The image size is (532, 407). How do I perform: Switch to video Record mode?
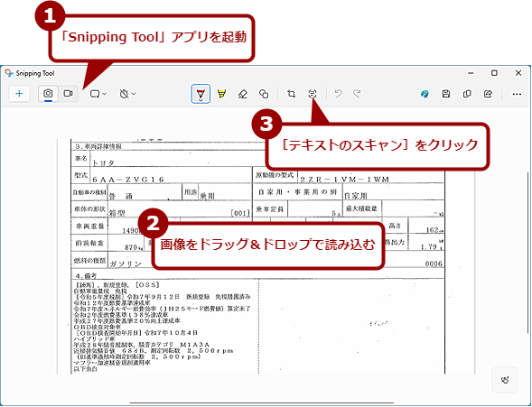(69, 94)
